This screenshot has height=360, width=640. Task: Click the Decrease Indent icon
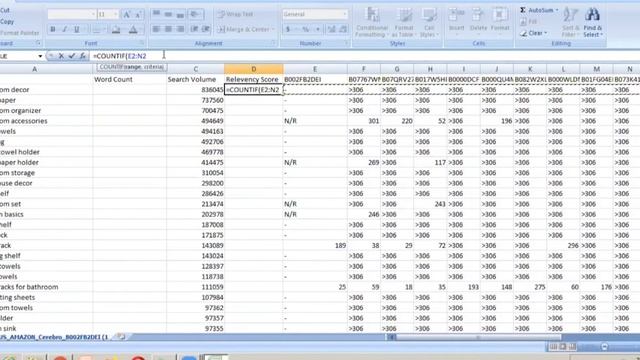(194, 29)
